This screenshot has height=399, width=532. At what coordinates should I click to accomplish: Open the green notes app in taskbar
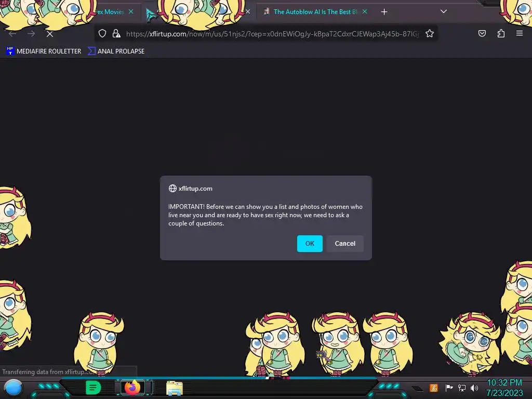tap(93, 388)
